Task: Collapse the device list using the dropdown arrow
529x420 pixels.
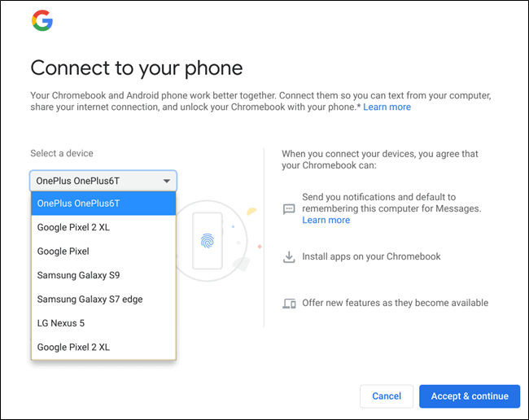Action: 166,181
